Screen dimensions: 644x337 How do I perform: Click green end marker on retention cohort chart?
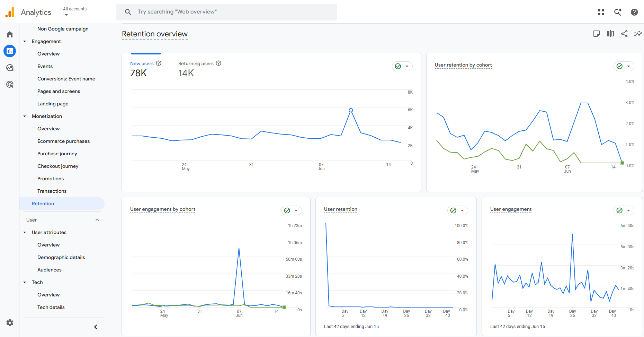click(x=622, y=163)
